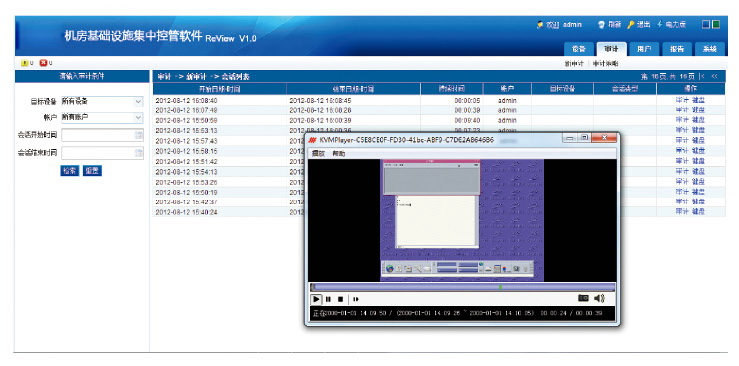Click play button in KVMPlayer

[316, 299]
